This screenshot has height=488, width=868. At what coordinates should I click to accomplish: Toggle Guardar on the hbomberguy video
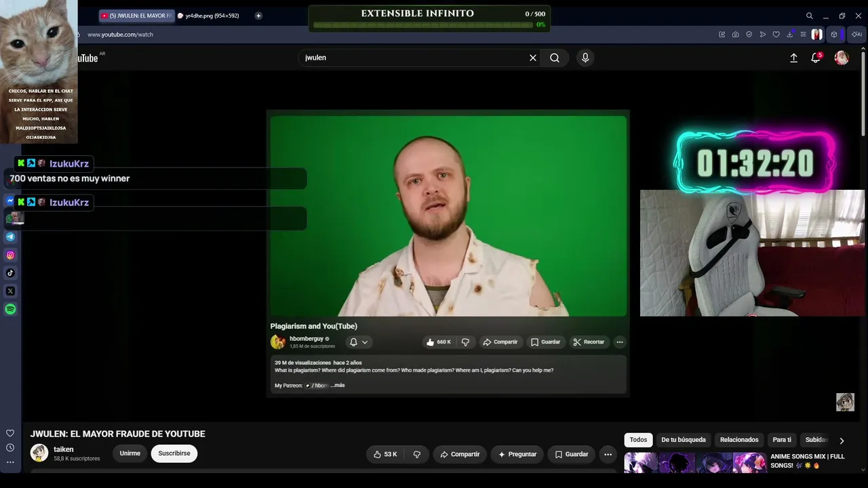[545, 342]
